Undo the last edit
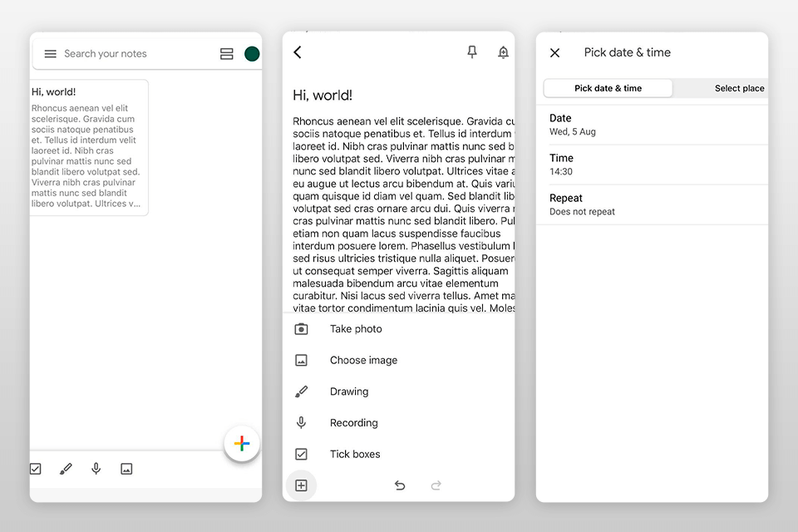This screenshot has height=532, width=798. [400, 485]
